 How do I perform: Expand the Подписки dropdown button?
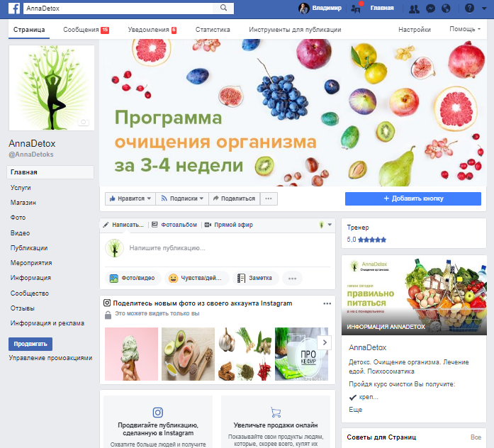(182, 198)
